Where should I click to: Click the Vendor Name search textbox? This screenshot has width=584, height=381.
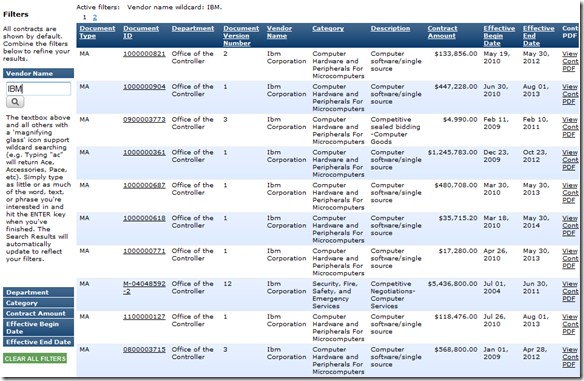click(x=38, y=89)
